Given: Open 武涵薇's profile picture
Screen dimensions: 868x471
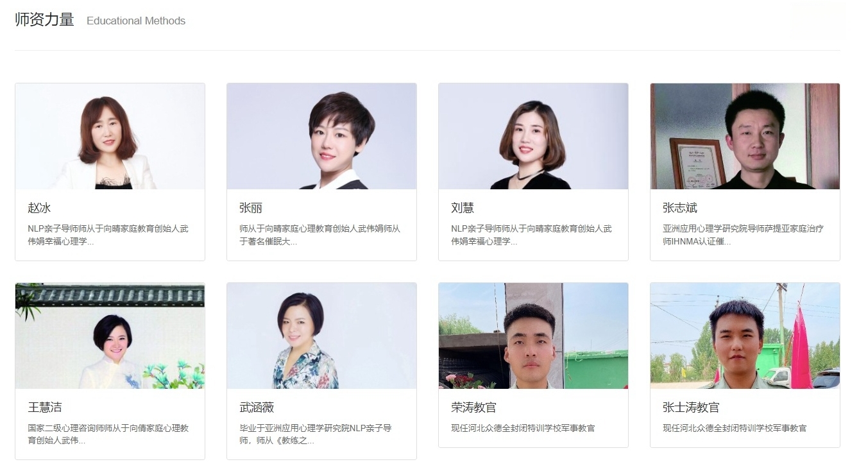Looking at the screenshot, I should [x=321, y=336].
